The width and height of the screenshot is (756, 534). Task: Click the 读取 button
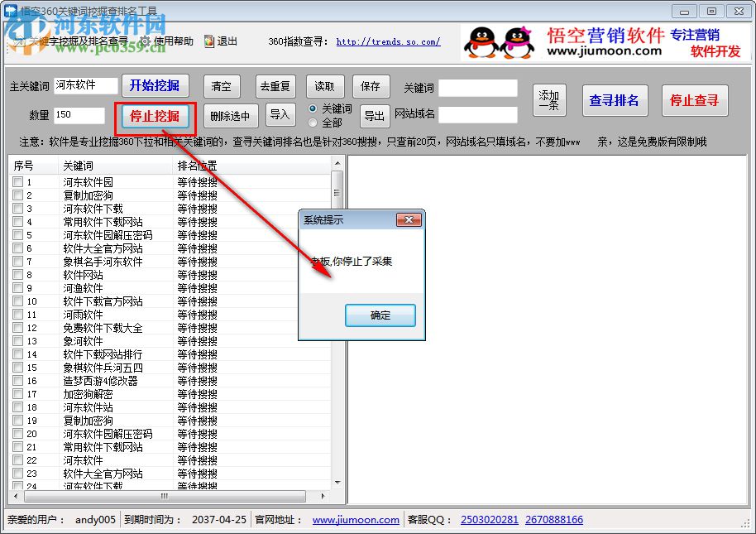(x=325, y=86)
